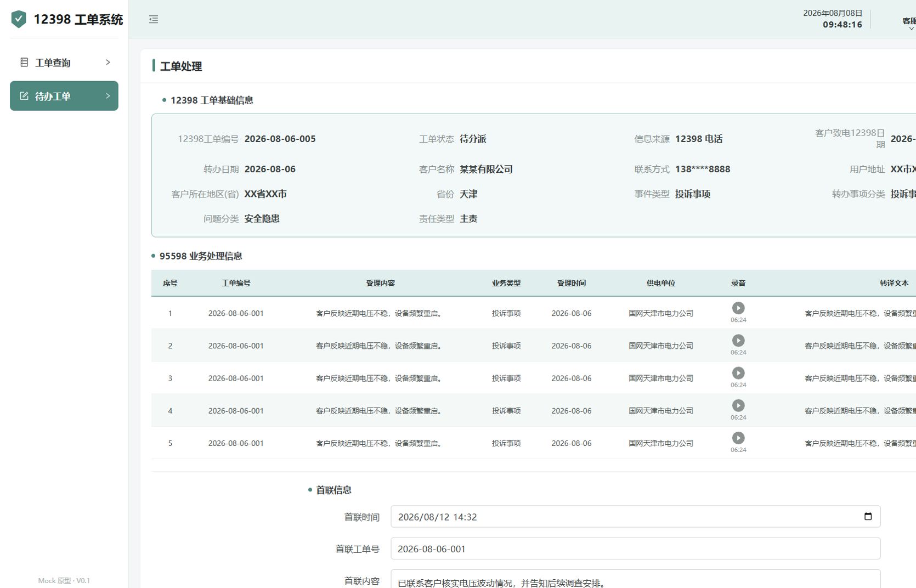Click the 主责 responsibility value
916x588 pixels.
point(468,218)
